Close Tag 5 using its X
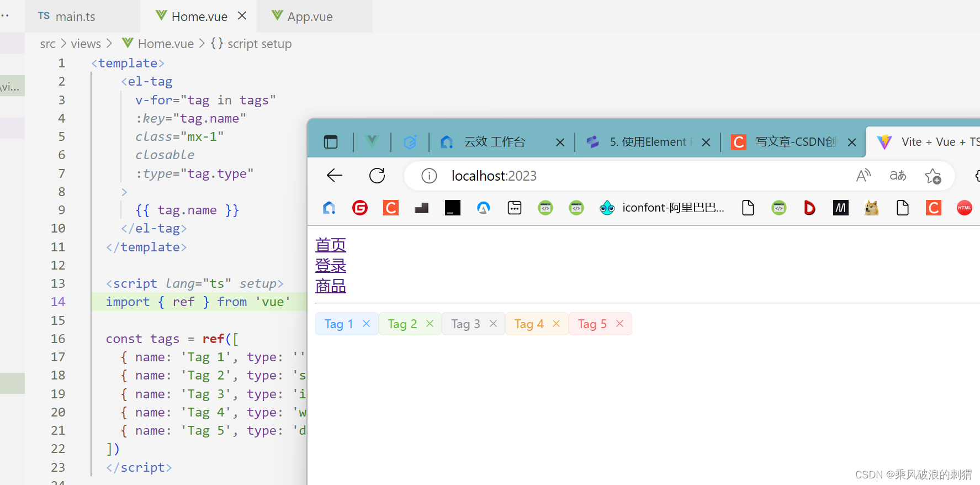The width and height of the screenshot is (980, 485). [619, 324]
